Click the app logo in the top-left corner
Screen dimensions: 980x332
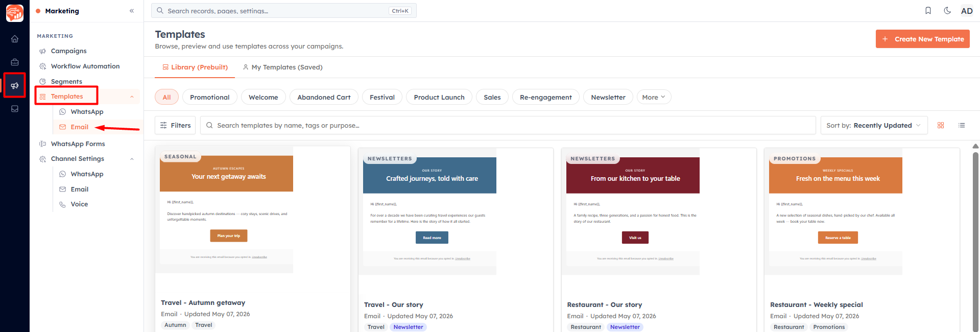pos(15,13)
